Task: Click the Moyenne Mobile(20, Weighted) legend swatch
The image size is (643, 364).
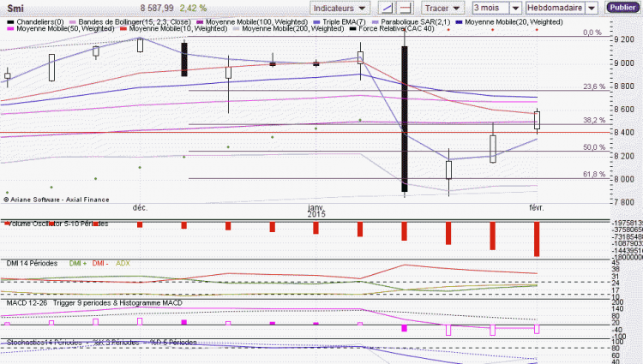Action: pyautogui.click(x=459, y=22)
